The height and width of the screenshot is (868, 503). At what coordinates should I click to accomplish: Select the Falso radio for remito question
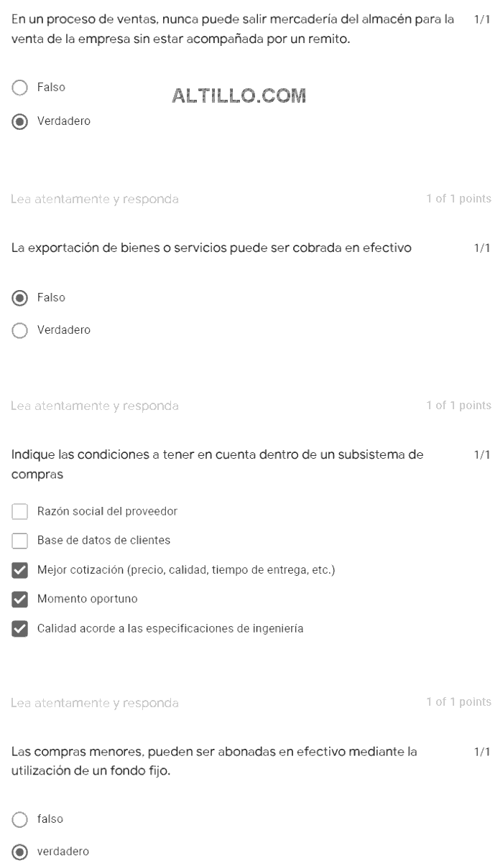tap(20, 88)
